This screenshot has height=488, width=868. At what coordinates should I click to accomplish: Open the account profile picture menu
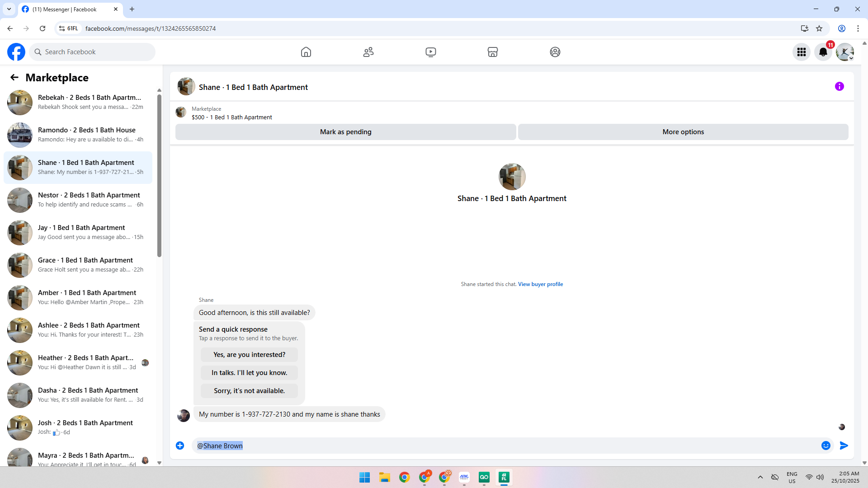pos(845,52)
